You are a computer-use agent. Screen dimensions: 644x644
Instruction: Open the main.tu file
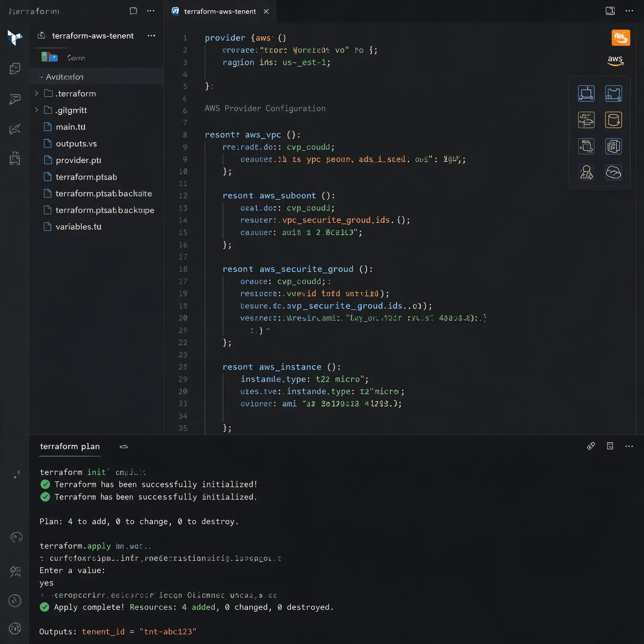[71, 127]
